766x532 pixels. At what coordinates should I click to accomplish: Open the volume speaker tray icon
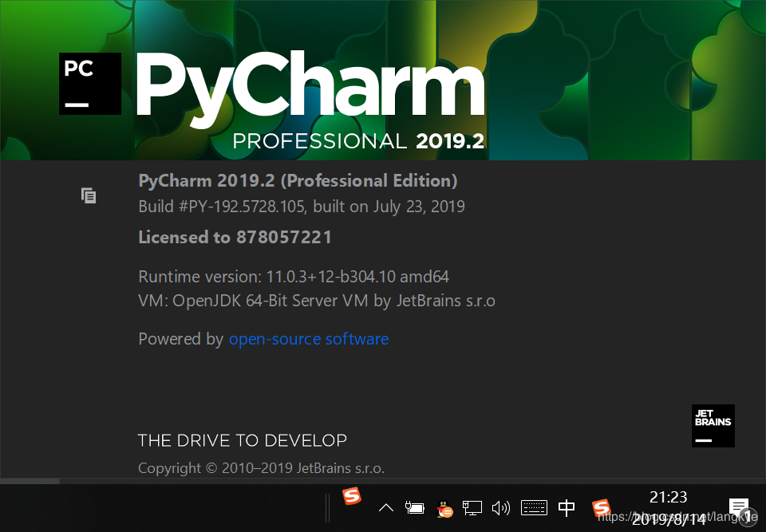(x=501, y=508)
